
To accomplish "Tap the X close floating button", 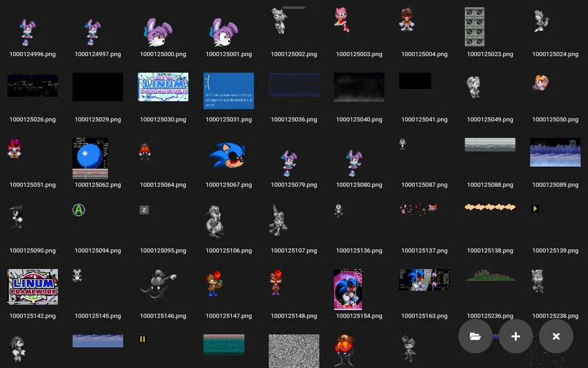I will [x=556, y=336].
